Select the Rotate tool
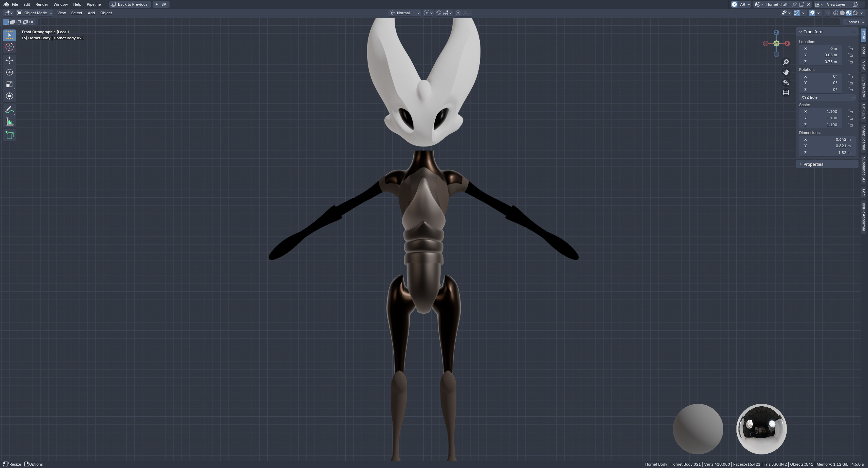The image size is (868, 468). click(9, 72)
